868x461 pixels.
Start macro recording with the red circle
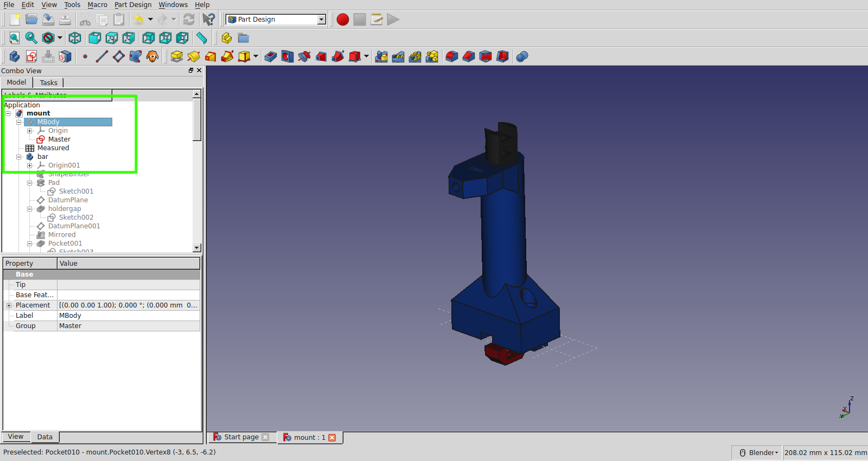(x=342, y=20)
